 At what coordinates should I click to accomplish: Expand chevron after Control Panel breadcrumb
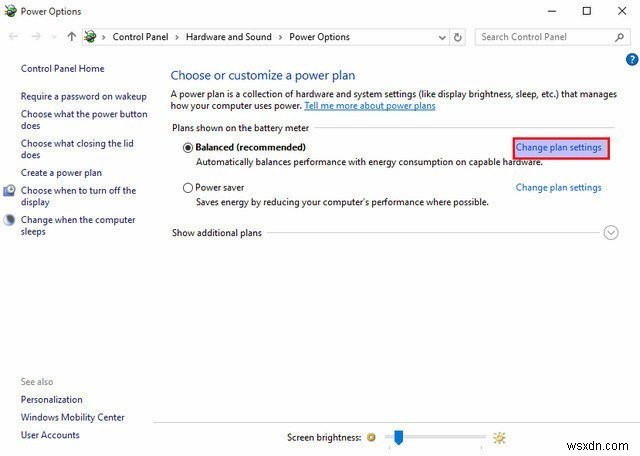click(177, 38)
